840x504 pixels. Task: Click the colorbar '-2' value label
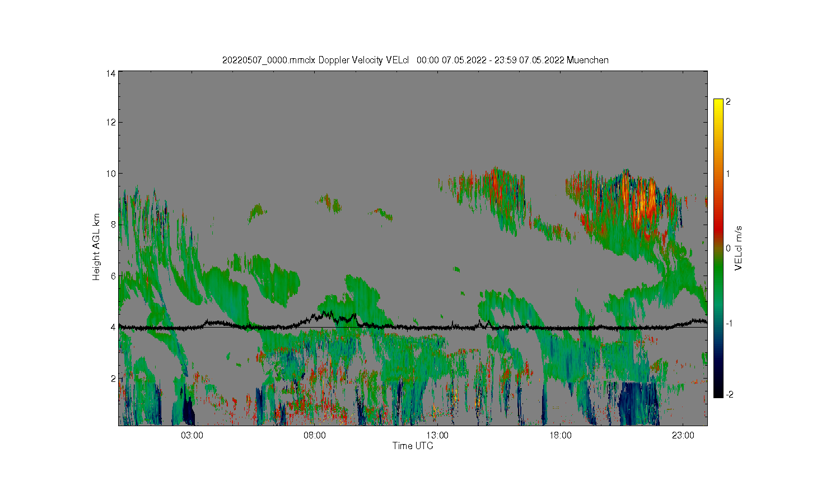coord(729,394)
